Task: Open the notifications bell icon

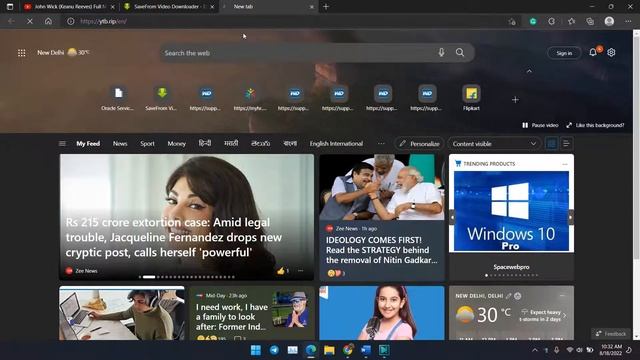Action: click(593, 52)
